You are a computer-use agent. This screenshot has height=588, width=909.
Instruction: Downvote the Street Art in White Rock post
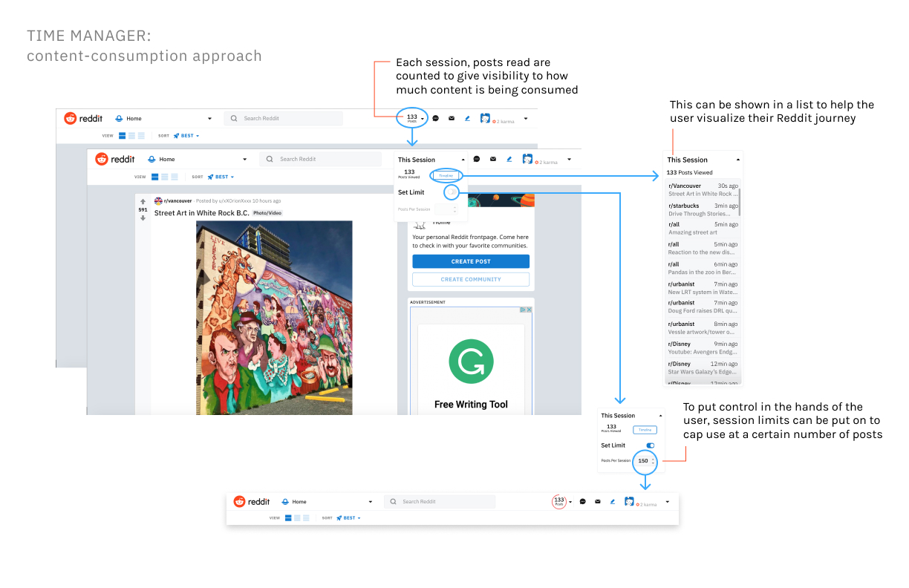(143, 218)
